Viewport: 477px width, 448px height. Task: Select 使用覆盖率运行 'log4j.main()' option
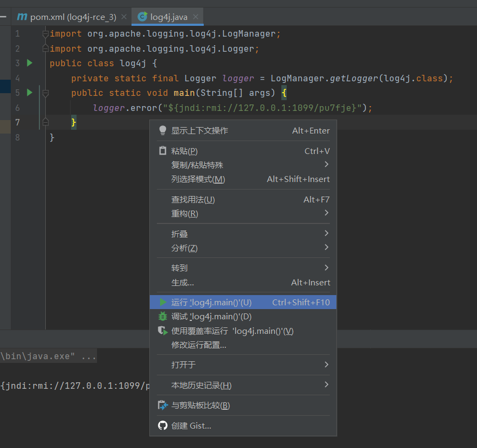243,331
